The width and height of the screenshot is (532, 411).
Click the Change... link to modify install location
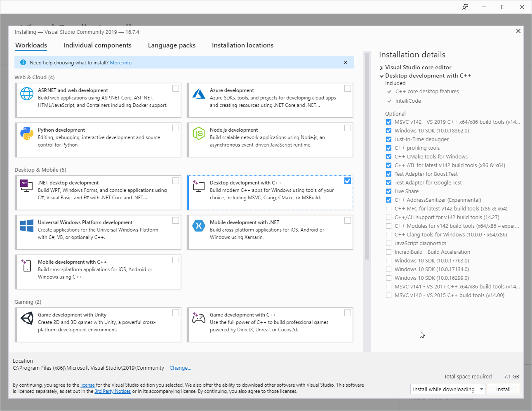click(180, 368)
